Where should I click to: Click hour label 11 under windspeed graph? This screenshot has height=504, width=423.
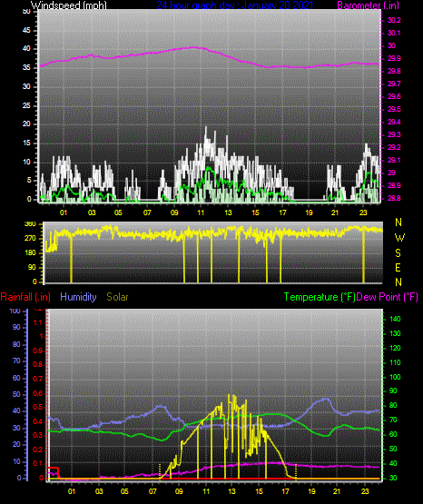pos(201,212)
